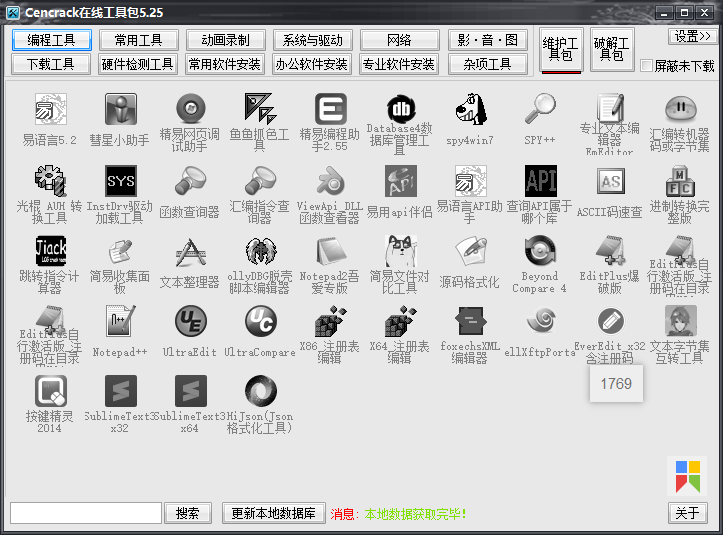Screen dimensions: 723x535
Task: Open X86_注册表编辑 icon
Action: 331,321
